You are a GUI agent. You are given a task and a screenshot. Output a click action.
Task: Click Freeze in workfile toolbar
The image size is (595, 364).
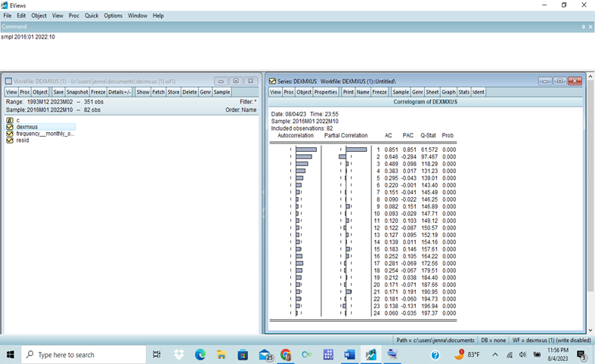click(98, 92)
